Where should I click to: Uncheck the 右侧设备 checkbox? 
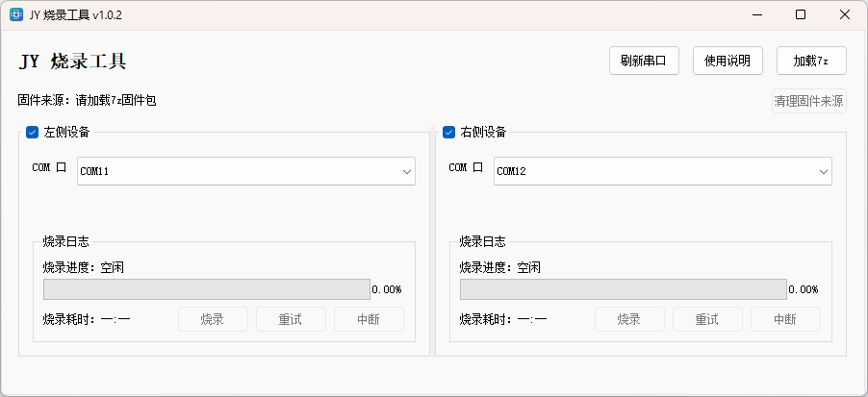[x=449, y=132]
